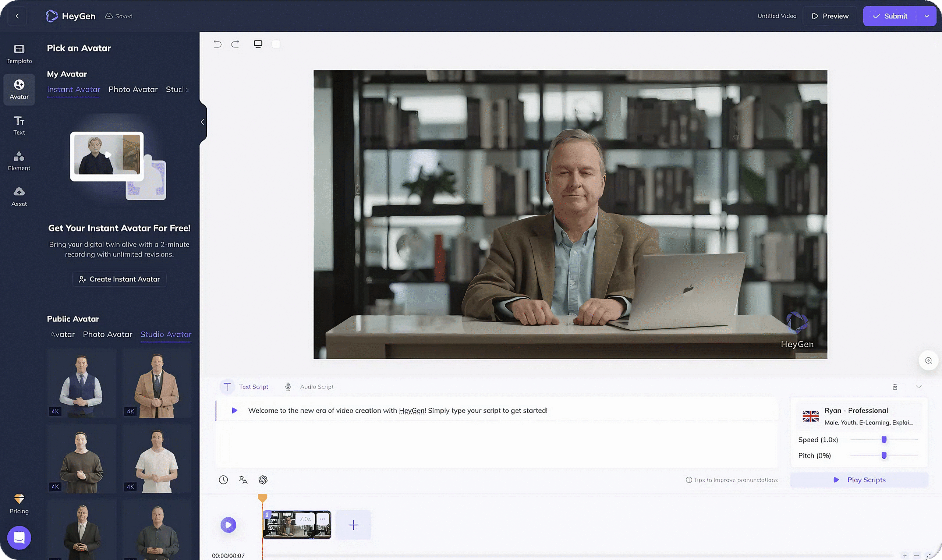Choose avatar in olive sweater
942x560 pixels.
(82, 458)
